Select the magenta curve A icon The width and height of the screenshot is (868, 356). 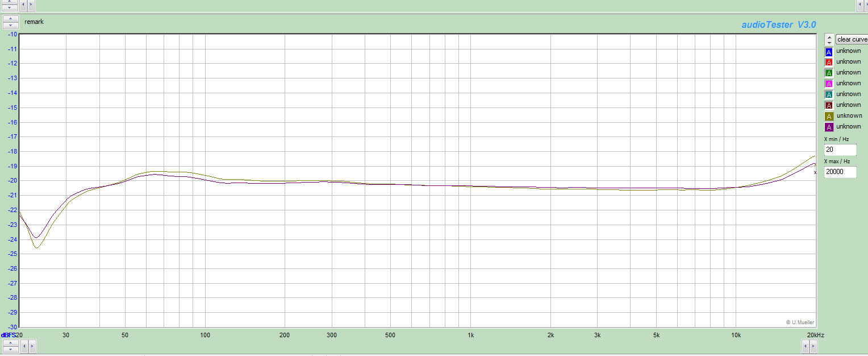[829, 84]
